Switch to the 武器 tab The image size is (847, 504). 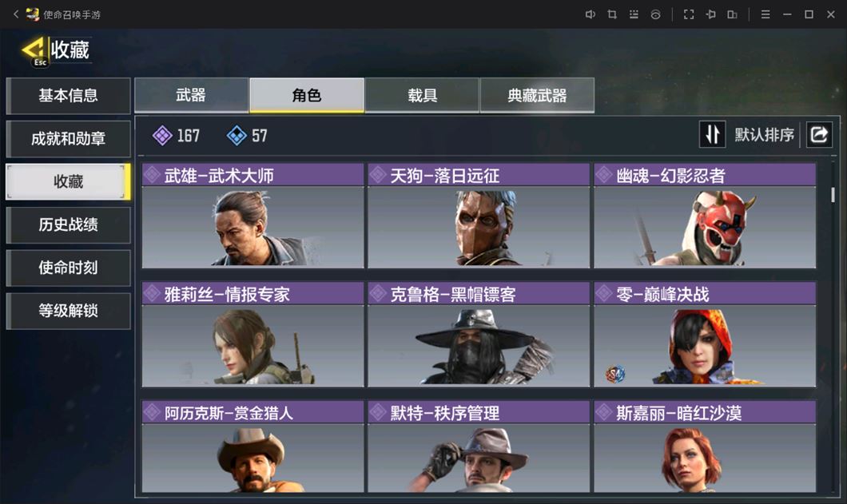coord(191,96)
